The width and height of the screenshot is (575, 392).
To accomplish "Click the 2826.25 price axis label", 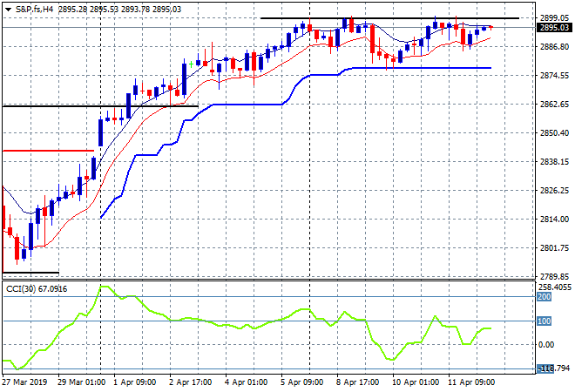I will pyautogui.click(x=554, y=190).
